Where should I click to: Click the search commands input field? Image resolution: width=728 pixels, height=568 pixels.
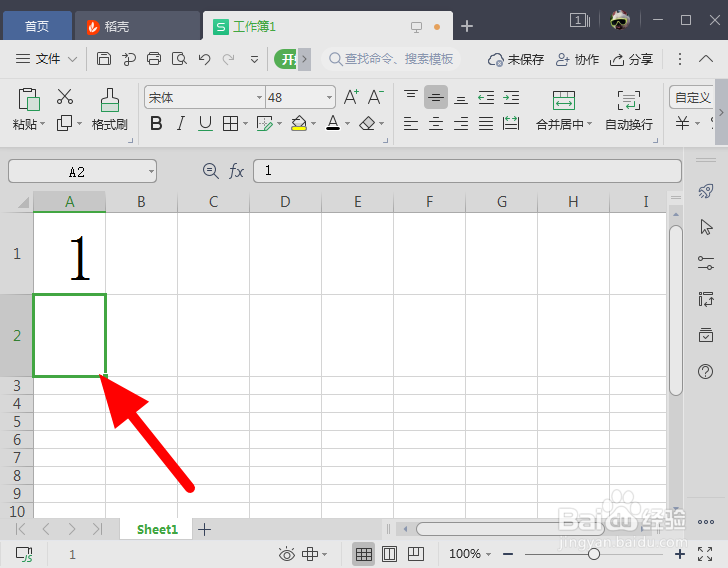pos(390,59)
